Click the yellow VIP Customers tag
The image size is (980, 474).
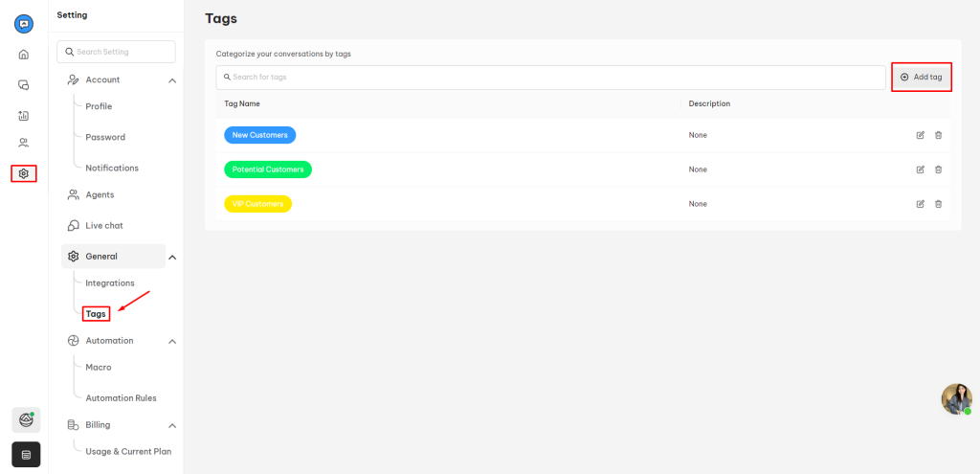click(258, 204)
